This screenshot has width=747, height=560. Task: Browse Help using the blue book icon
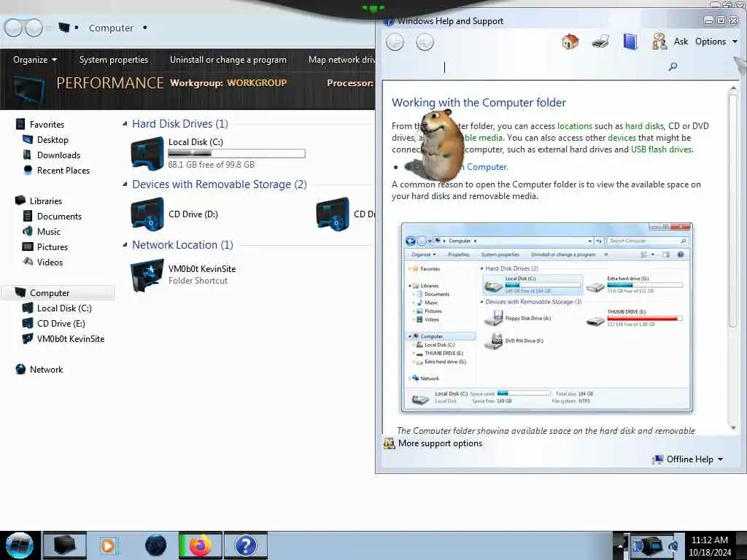630,42
